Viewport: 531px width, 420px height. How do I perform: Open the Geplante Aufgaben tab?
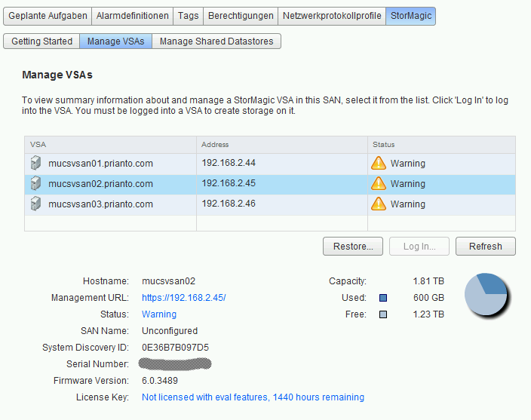[x=48, y=16]
